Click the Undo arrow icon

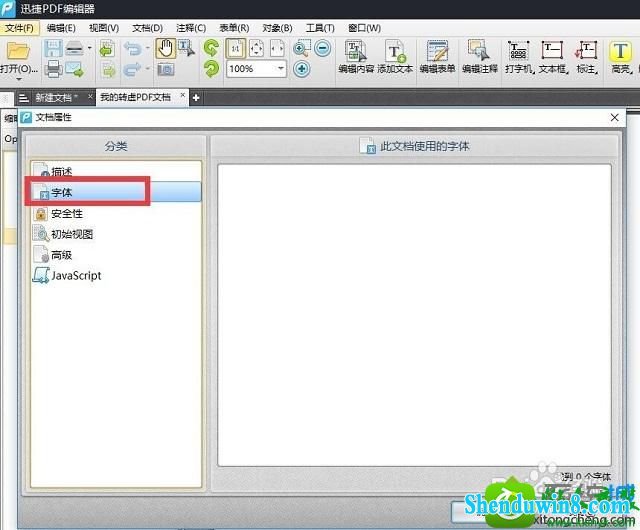(133, 49)
